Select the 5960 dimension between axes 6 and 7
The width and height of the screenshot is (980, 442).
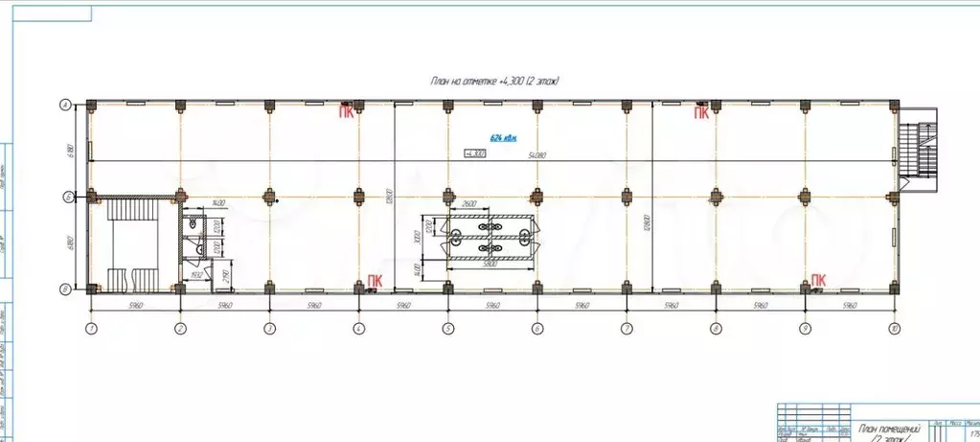click(581, 306)
